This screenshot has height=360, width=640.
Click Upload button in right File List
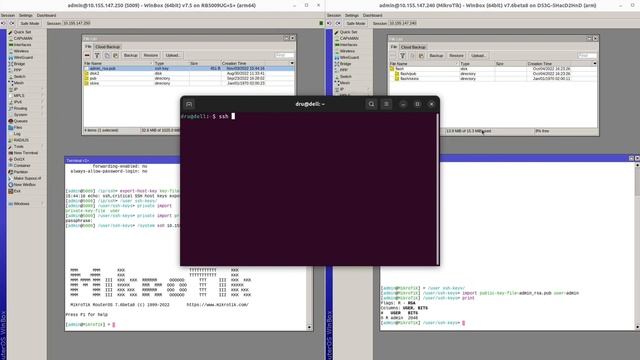[478, 56]
